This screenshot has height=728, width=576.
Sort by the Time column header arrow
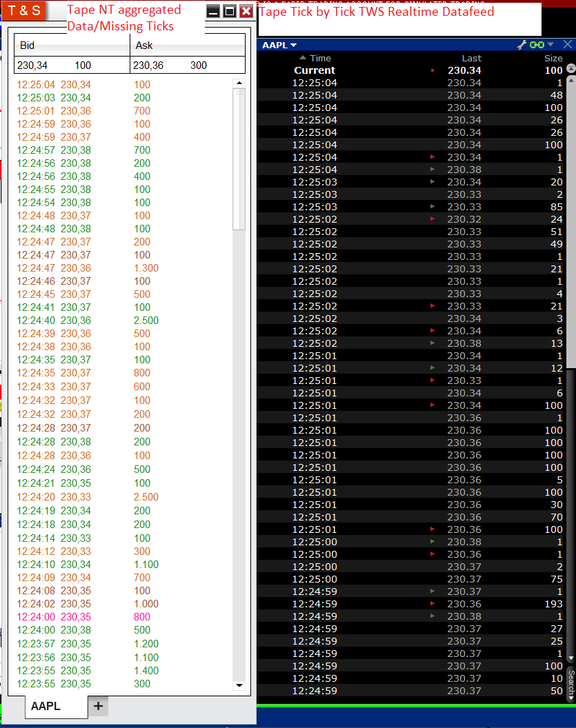click(303, 58)
